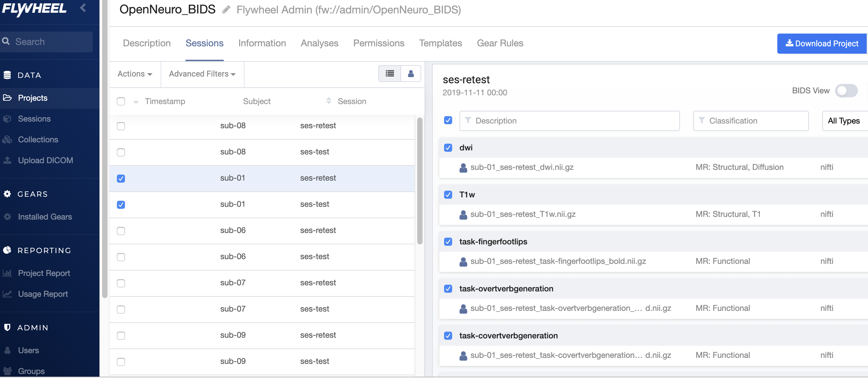Click the ADMIN shield icon
The image size is (868, 378).
click(7, 327)
